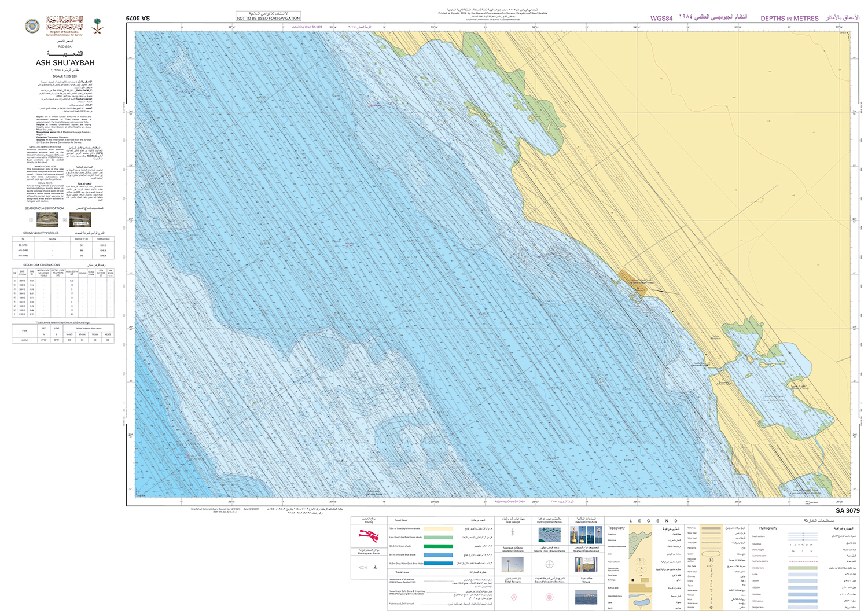Click the Geodetic Stations photo
Viewport: 868px width, 614px height.
(x=512, y=564)
